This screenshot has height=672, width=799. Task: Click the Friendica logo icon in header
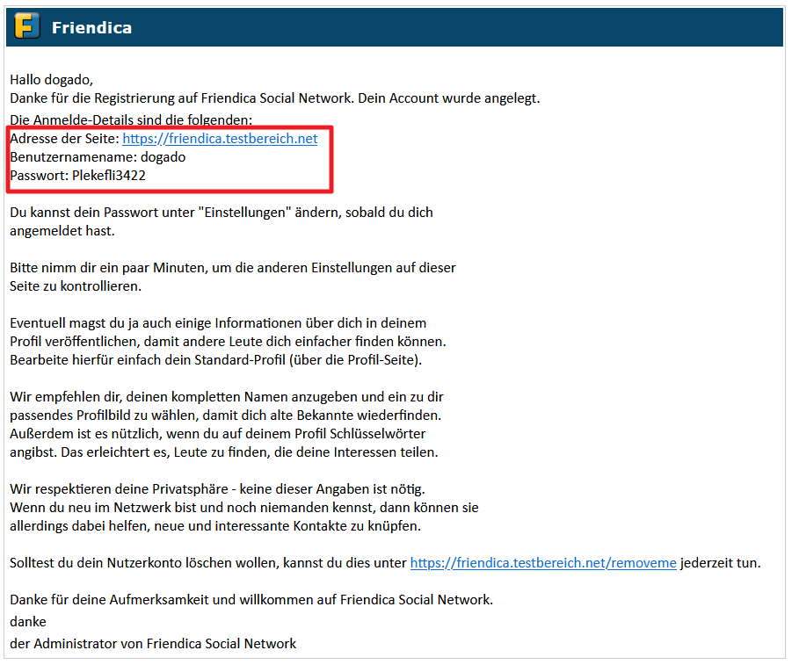pos(28,27)
